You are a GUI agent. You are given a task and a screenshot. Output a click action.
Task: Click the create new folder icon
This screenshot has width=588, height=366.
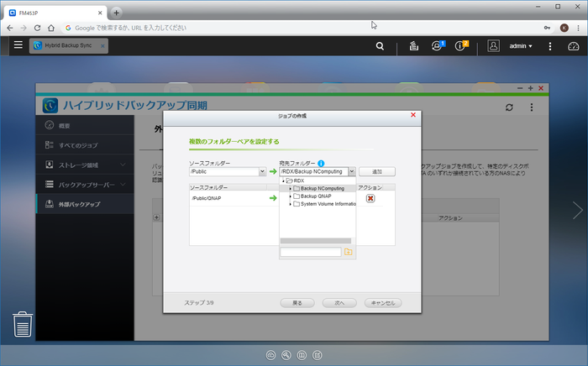pyautogui.click(x=348, y=252)
